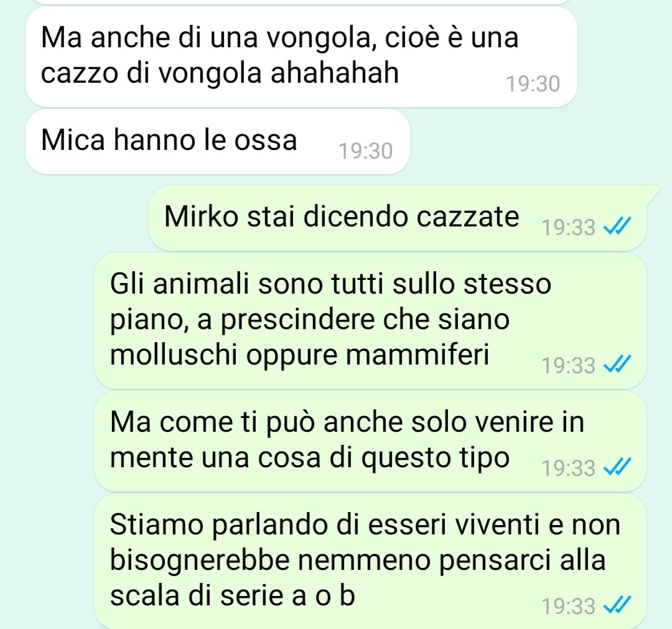Tap the blue ticks on "Stiamo parlando" message
672x629 pixels.
click(x=617, y=605)
